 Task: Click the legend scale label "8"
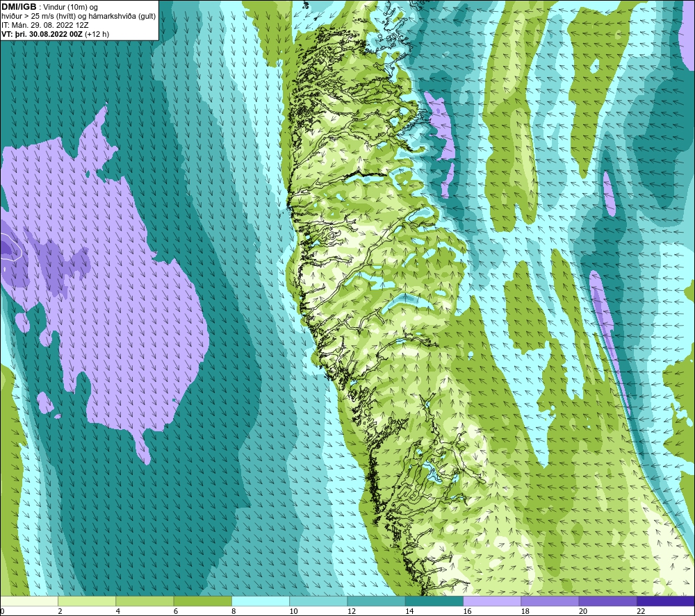pyautogui.click(x=234, y=611)
